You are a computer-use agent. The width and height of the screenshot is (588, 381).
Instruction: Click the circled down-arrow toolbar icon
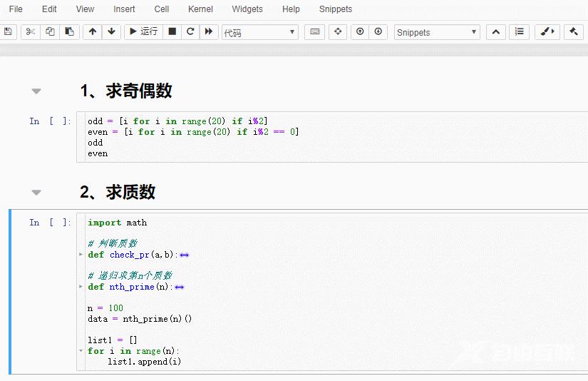pyautogui.click(x=378, y=31)
